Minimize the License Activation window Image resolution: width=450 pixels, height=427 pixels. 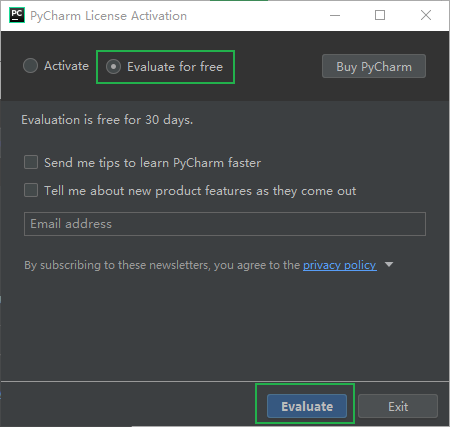coord(335,15)
